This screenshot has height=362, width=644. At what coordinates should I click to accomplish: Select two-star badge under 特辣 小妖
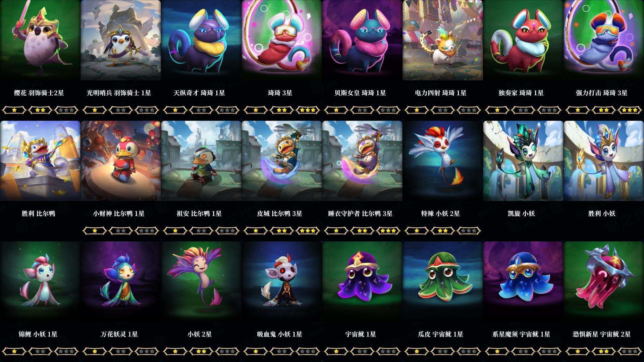tap(443, 231)
